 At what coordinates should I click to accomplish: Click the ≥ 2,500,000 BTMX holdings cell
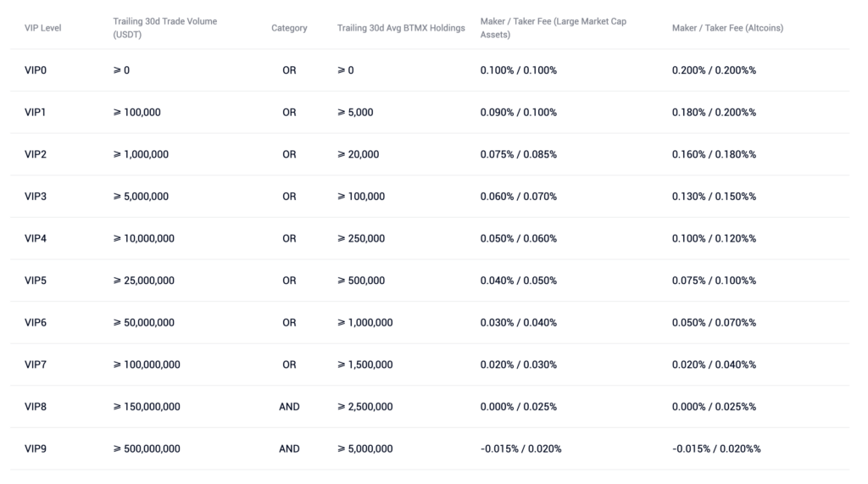pyautogui.click(x=364, y=407)
